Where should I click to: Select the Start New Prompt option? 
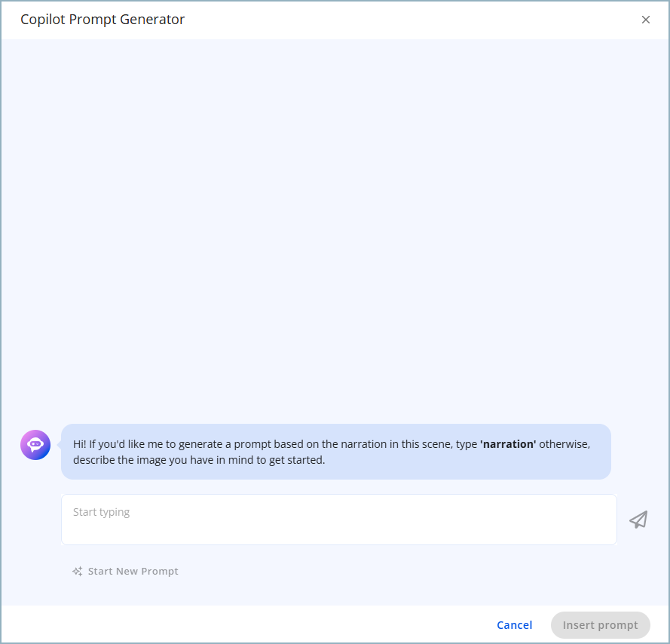coord(125,572)
